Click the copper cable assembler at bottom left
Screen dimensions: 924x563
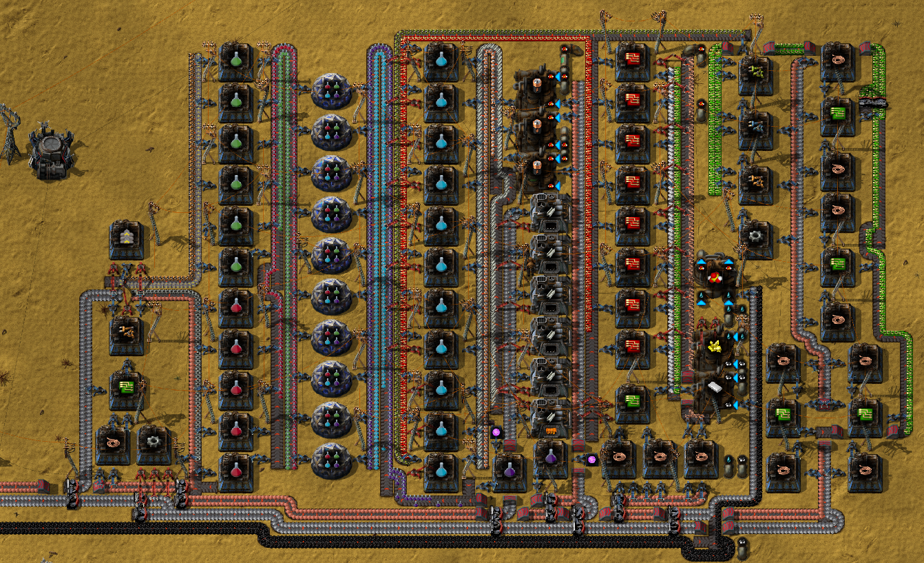pyautogui.click(x=112, y=442)
